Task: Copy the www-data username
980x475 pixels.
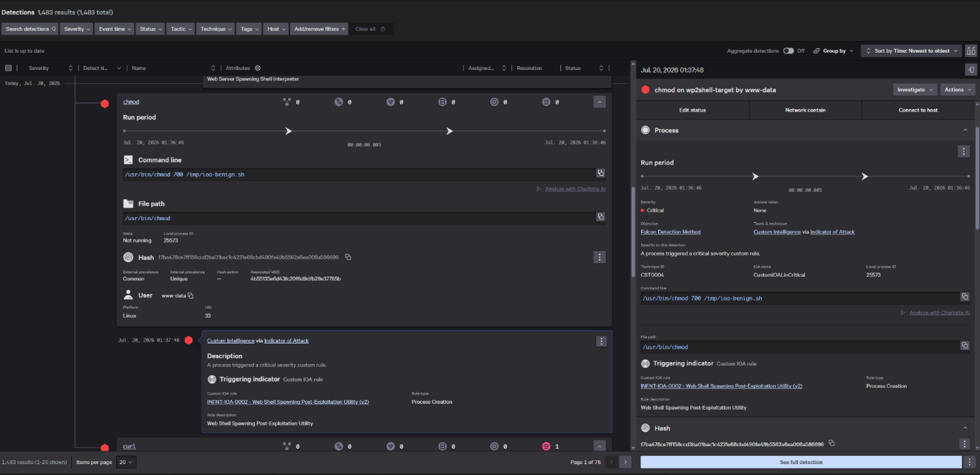Action: click(x=191, y=295)
